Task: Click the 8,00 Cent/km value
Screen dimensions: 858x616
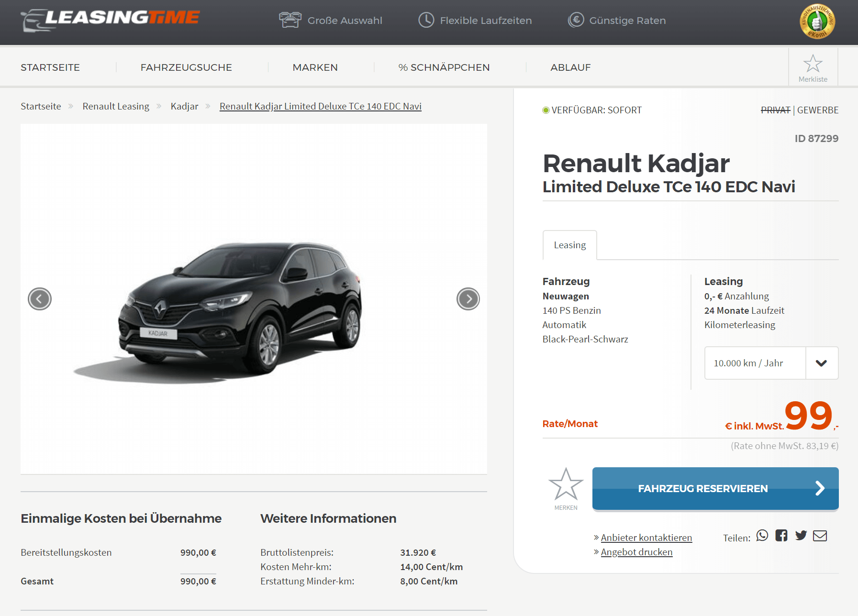Action: [429, 581]
